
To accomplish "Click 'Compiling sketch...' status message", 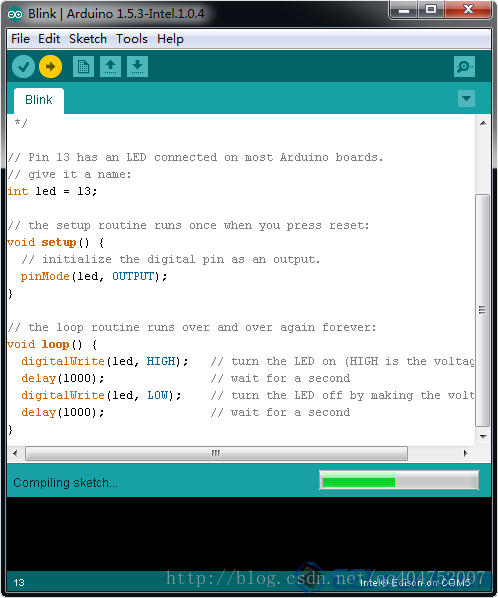I will [x=65, y=483].
